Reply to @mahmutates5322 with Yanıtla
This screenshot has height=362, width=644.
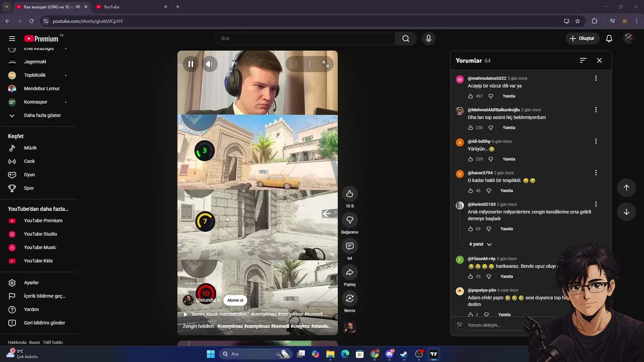509,96
